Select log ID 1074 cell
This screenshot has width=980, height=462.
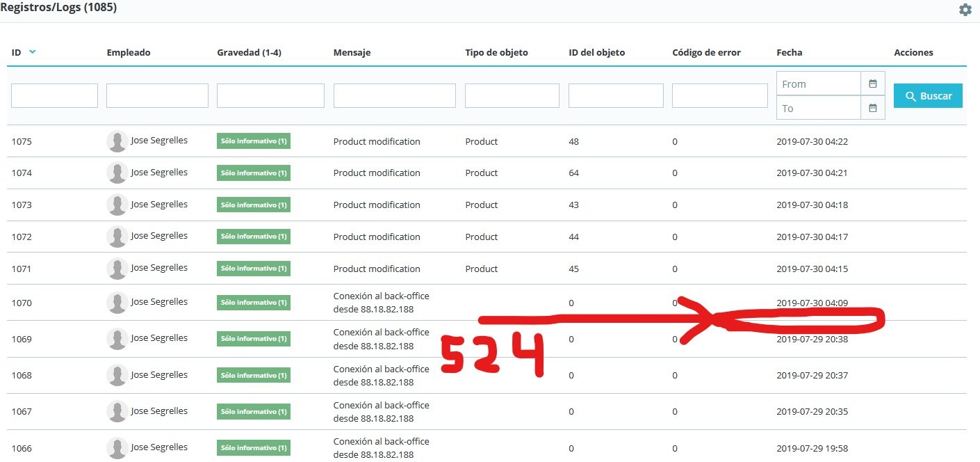[x=22, y=173]
